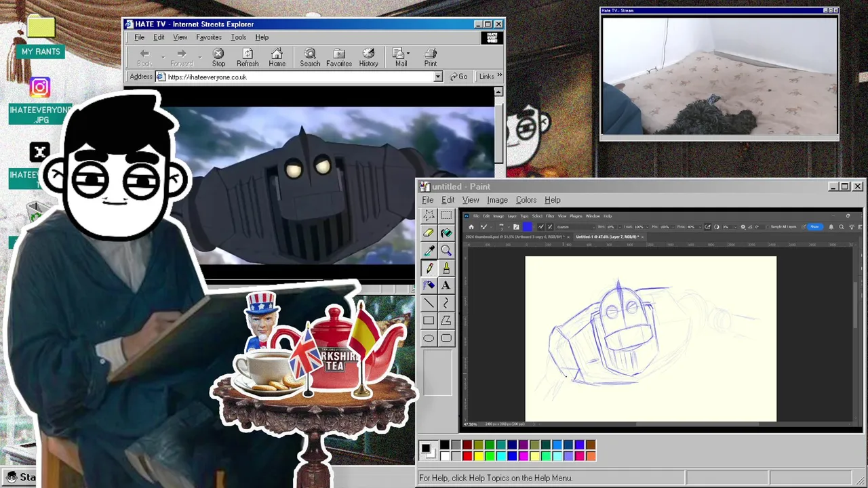This screenshot has width=868, height=488.
Task: Select the blue brush color swatch in Photoshop
Action: coord(528,227)
